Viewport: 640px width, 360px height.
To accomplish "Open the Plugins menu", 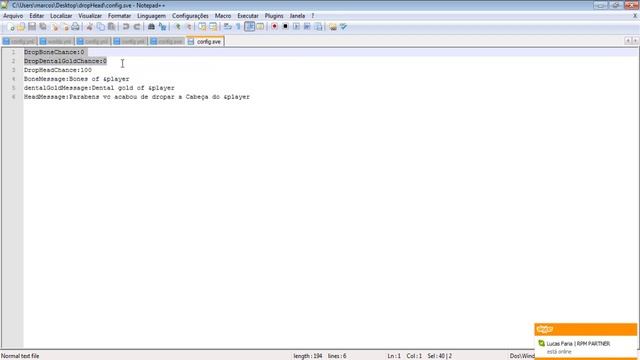I will 274,16.
